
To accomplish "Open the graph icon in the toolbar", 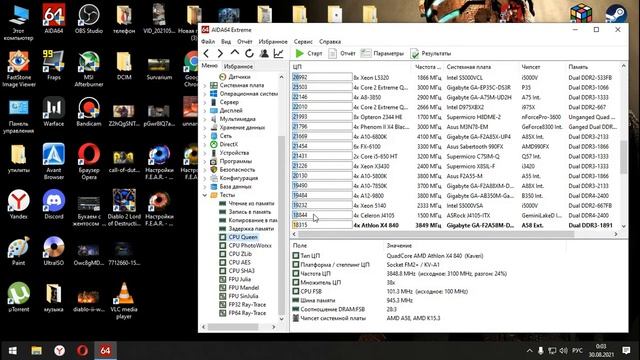I will pos(278,53).
